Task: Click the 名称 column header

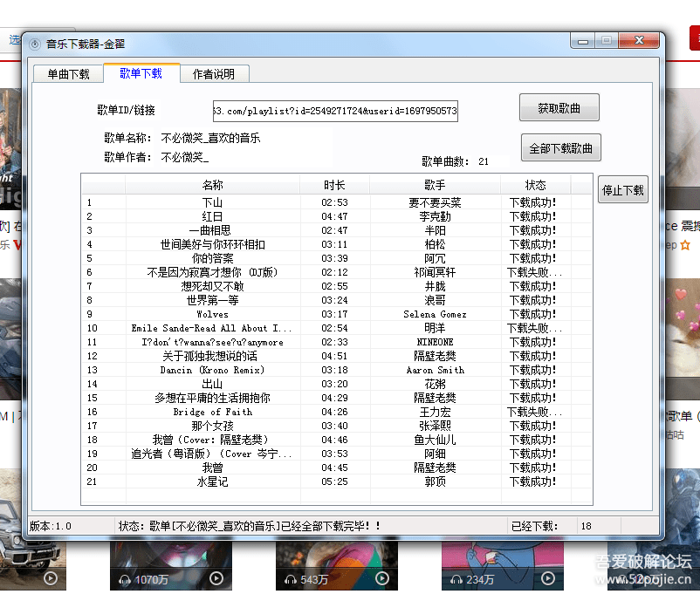Action: (x=212, y=185)
